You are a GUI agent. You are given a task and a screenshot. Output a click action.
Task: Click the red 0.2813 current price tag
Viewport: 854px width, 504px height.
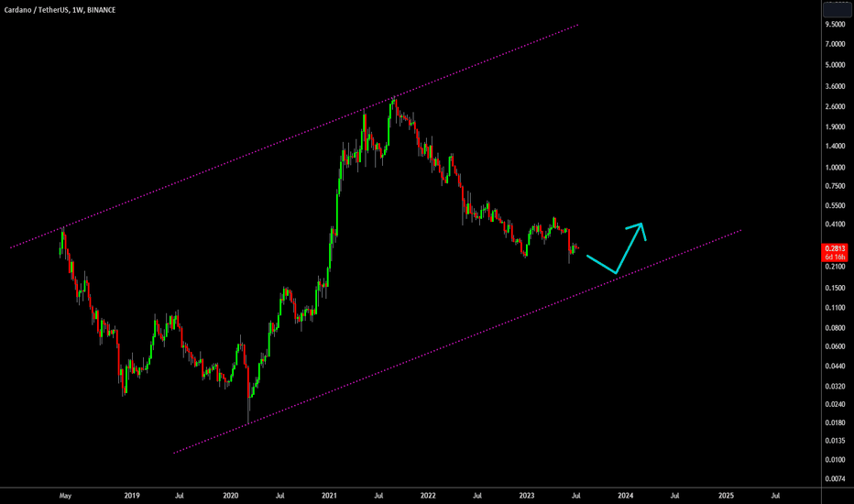pyautogui.click(x=835, y=248)
